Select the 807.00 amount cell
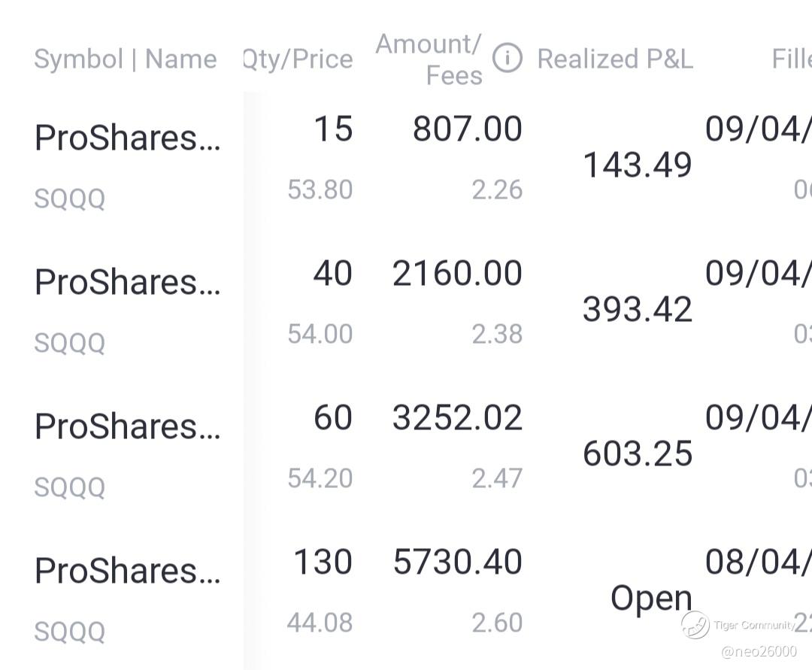This screenshot has height=670, width=812. 467,129
